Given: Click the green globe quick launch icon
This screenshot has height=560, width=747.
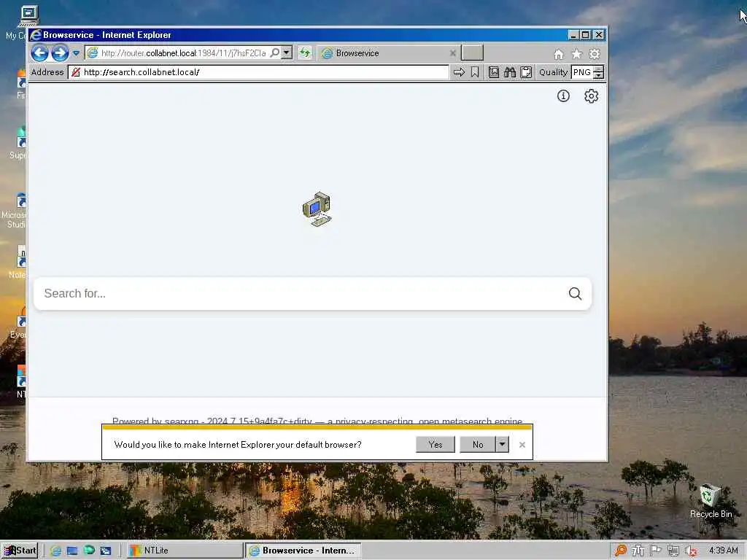Looking at the screenshot, I should 89,551.
